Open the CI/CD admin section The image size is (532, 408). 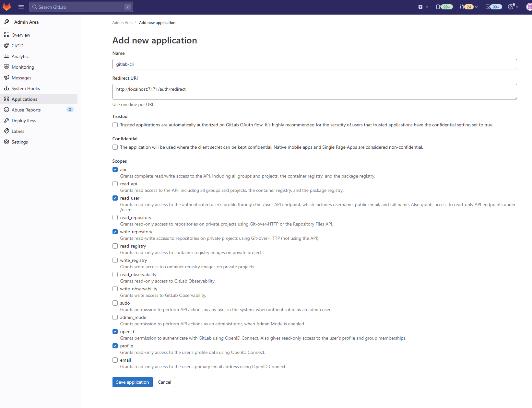click(x=18, y=45)
